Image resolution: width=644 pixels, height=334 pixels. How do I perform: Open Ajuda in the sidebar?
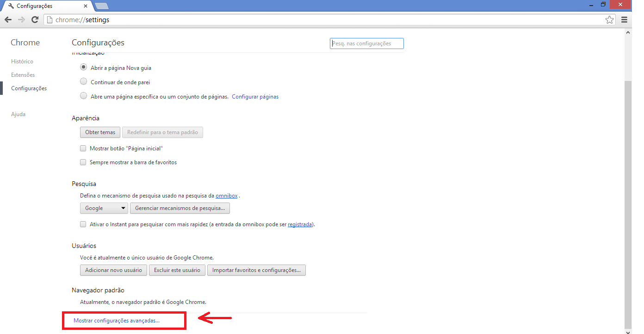(18, 114)
